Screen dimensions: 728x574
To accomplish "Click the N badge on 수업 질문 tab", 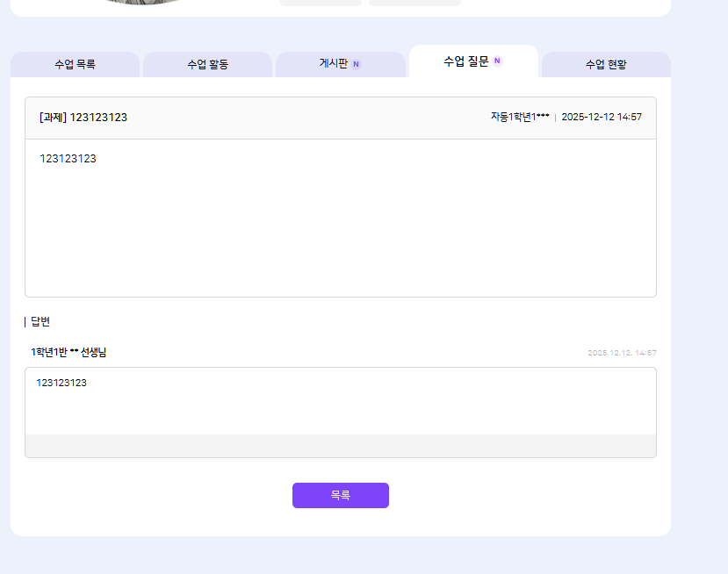I will (497, 61).
